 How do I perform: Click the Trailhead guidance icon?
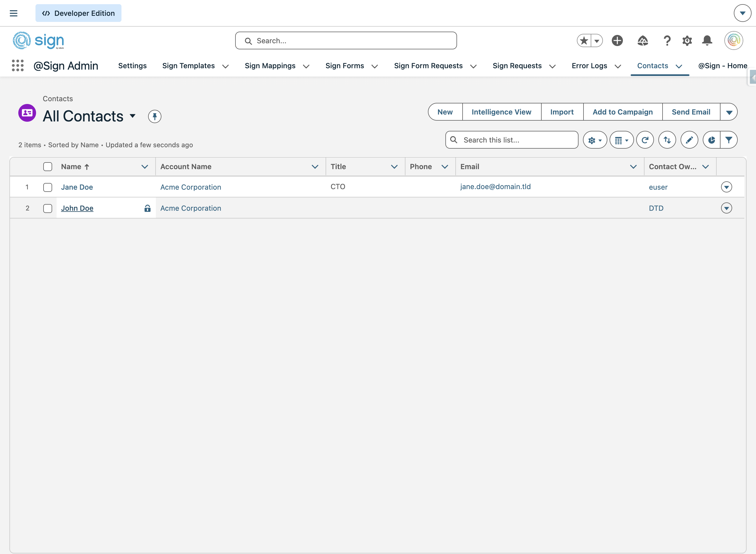point(642,40)
